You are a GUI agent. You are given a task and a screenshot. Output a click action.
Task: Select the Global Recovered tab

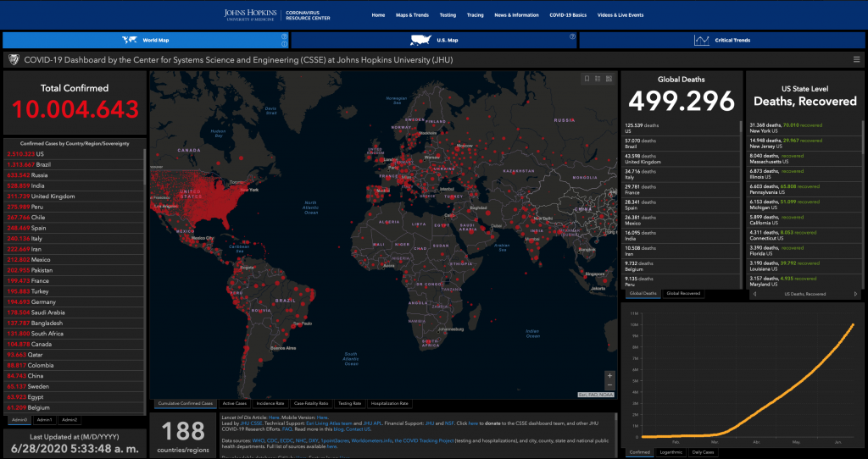683,293
